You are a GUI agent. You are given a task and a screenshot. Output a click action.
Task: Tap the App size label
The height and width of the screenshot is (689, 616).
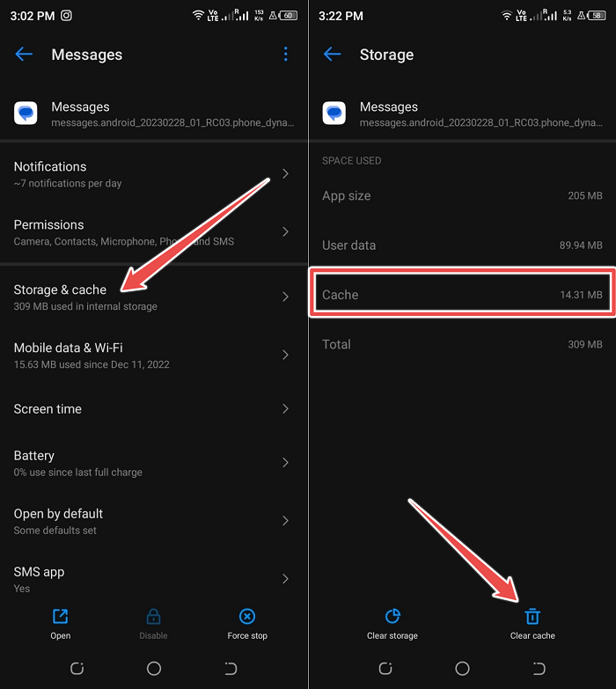[346, 196]
